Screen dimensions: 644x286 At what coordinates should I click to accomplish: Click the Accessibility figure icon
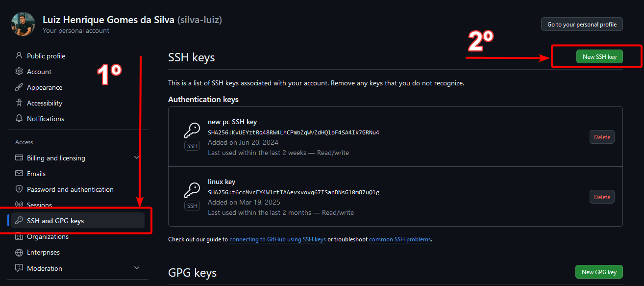tap(19, 103)
